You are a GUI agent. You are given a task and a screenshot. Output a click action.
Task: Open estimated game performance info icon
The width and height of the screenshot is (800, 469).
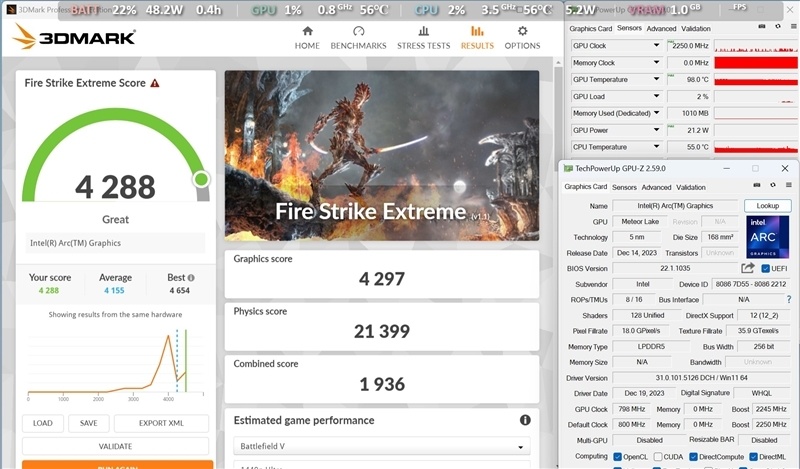tap(525, 421)
